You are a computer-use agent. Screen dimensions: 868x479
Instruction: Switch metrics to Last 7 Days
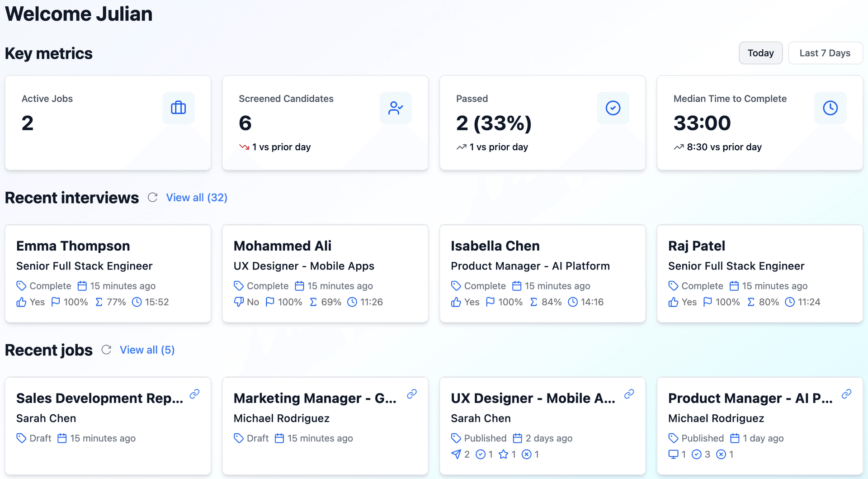825,53
